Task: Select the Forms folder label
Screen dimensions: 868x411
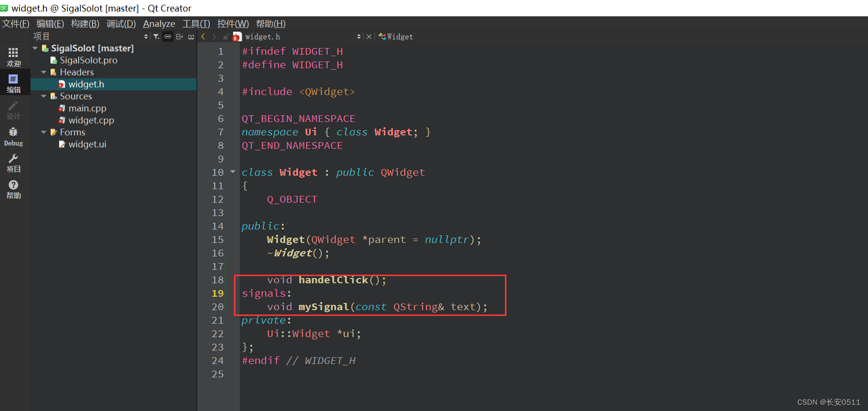Action: pos(72,132)
